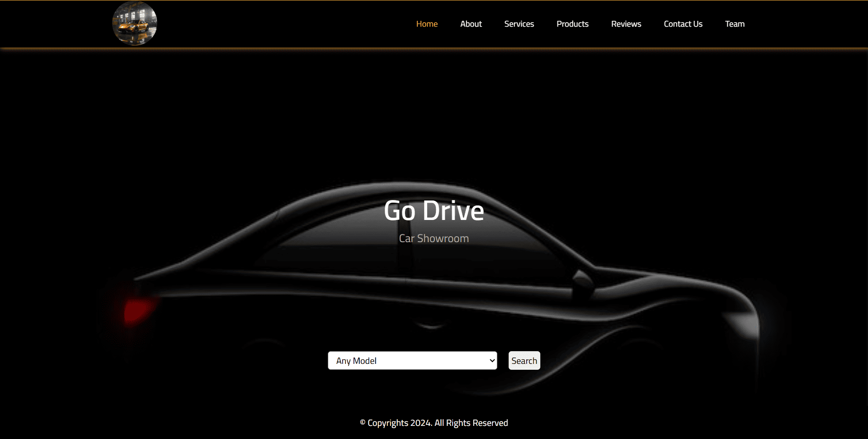The image size is (868, 439).
Task: Click the showroom logo thumbnail image
Action: coord(134,23)
